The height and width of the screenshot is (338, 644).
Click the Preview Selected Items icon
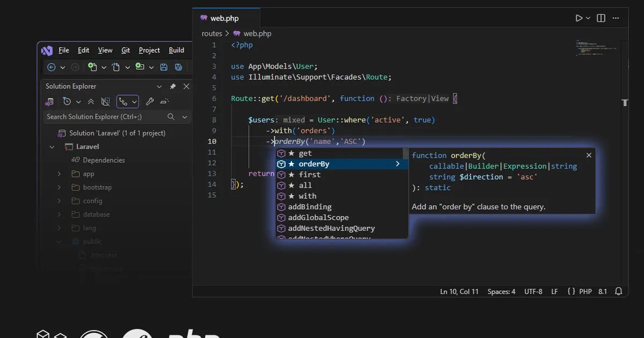pyautogui.click(x=164, y=101)
